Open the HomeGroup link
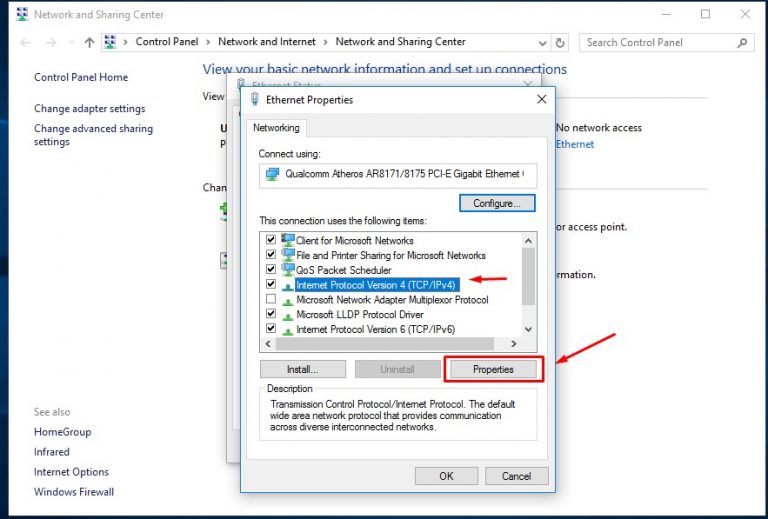Image resolution: width=768 pixels, height=519 pixels. pyautogui.click(x=62, y=432)
